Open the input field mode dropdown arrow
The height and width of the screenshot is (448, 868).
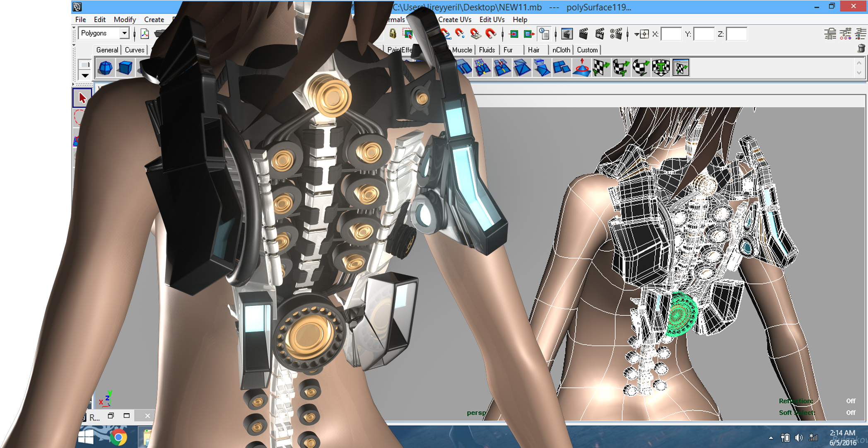637,34
